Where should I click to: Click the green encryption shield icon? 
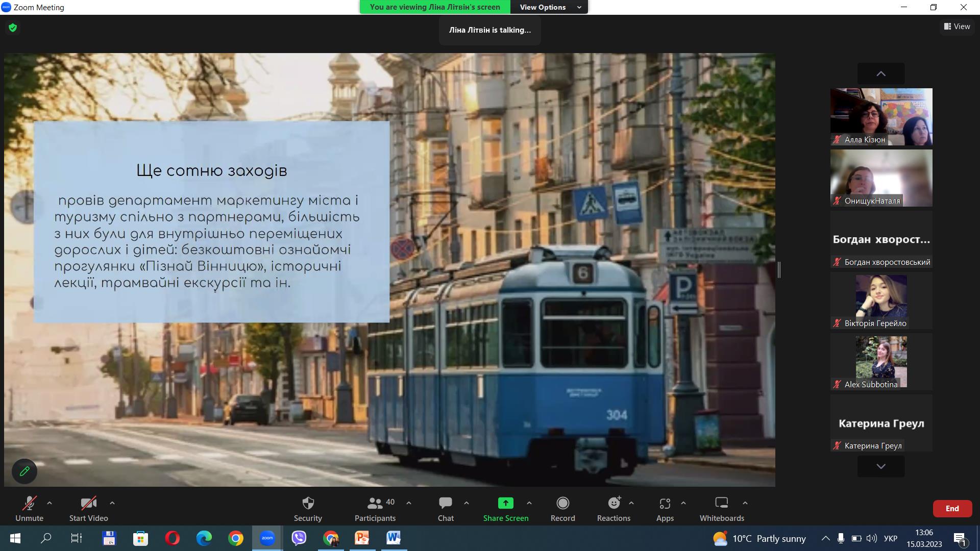pos(13,28)
